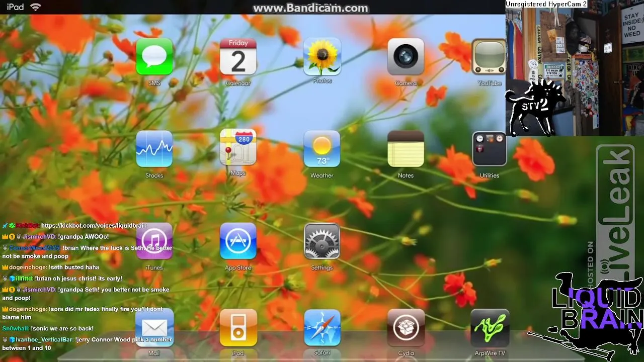The image size is (644, 362).
Task: Open the App Store
Action: 238,241
